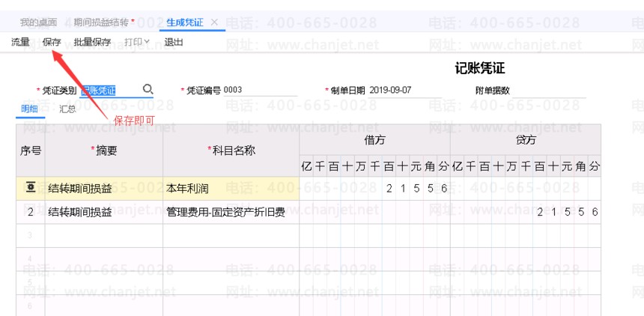This screenshot has width=644, height=316.
Task: Click 保存 to save the voucher
Action: 52,42
